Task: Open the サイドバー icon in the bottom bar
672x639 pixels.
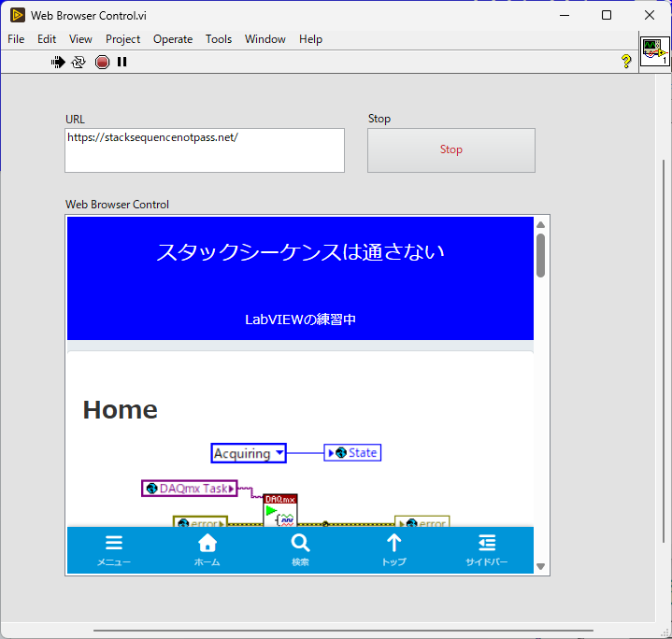Action: 487,543
